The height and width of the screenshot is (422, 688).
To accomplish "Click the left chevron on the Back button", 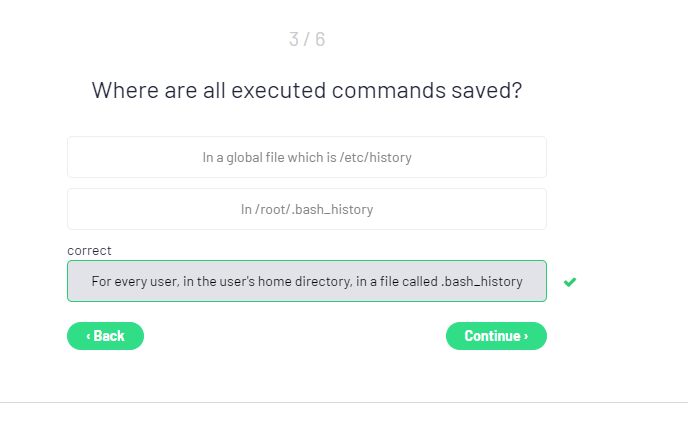I will coord(88,336).
